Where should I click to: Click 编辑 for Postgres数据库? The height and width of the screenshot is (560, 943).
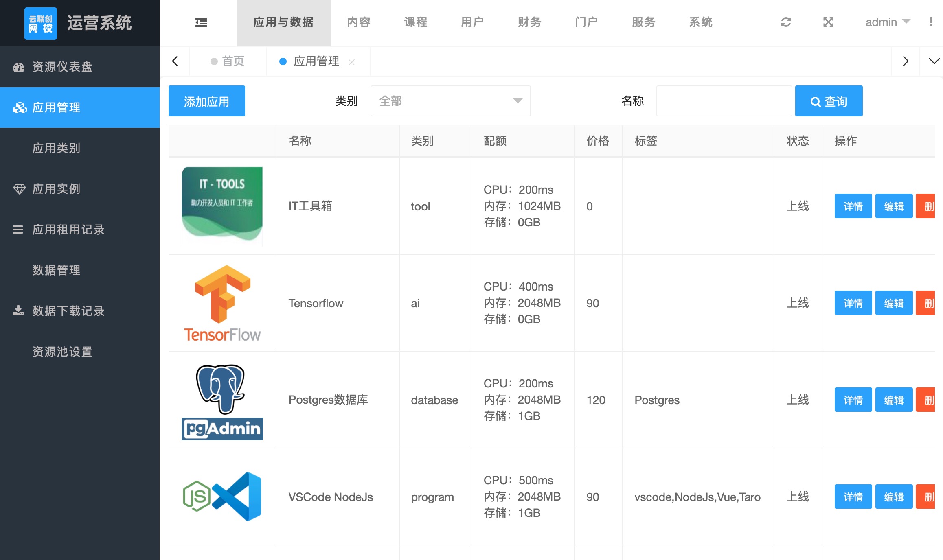(894, 400)
